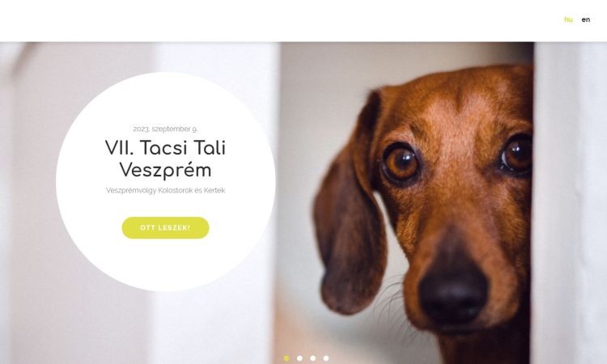The image size is (607, 364).
Task: Open the VII. Tacsi Tali Veszprém heading
Action: [x=165, y=159]
